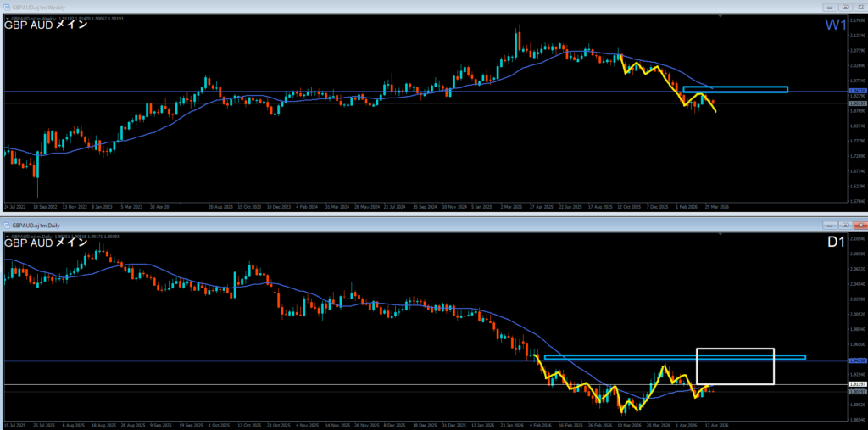Click the 13 Apr 2026 date on Daily time axis
This screenshot has width=868, height=430.
point(716,424)
